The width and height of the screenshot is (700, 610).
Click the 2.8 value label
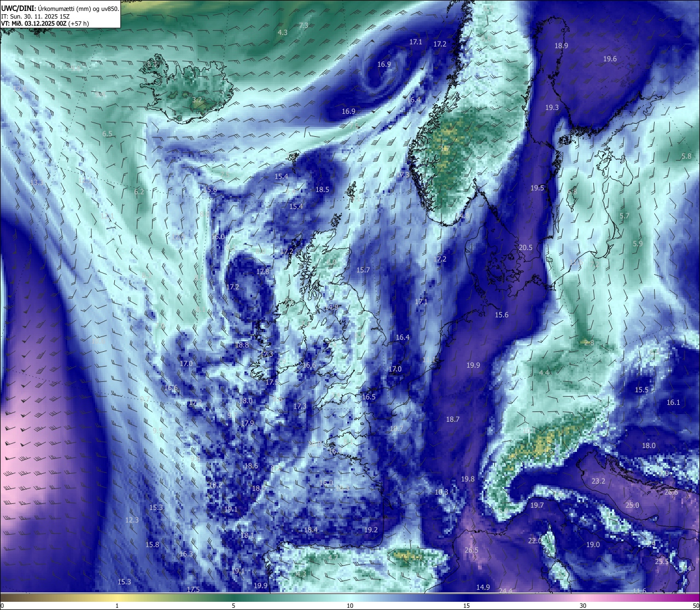coord(589,343)
